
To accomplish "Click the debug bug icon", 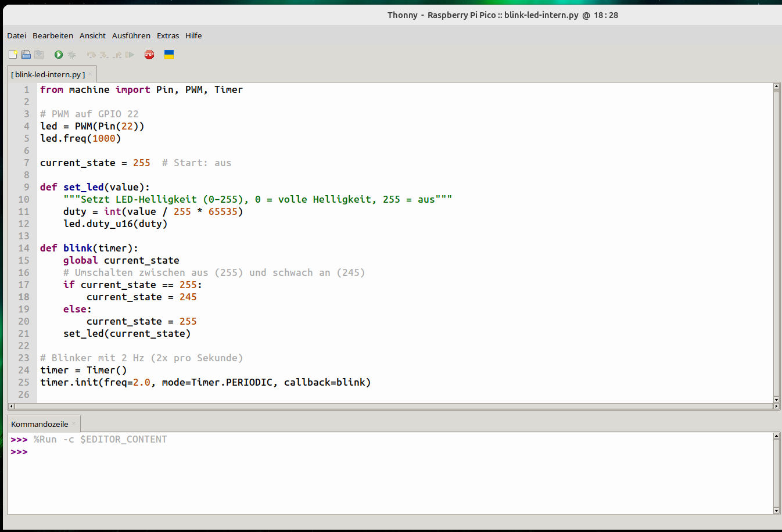I will [72, 55].
